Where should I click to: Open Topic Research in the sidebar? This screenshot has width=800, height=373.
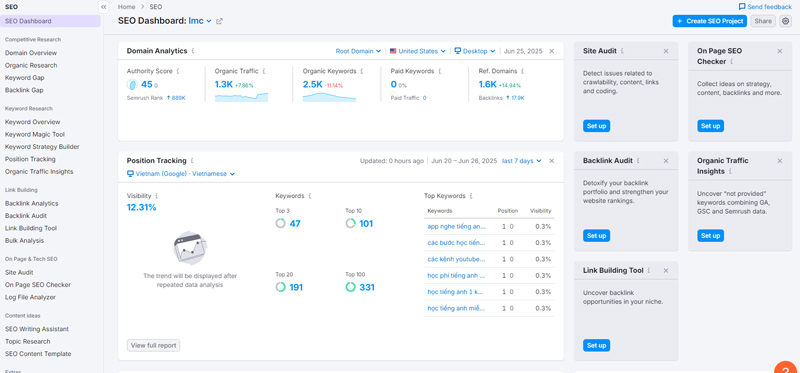click(28, 341)
